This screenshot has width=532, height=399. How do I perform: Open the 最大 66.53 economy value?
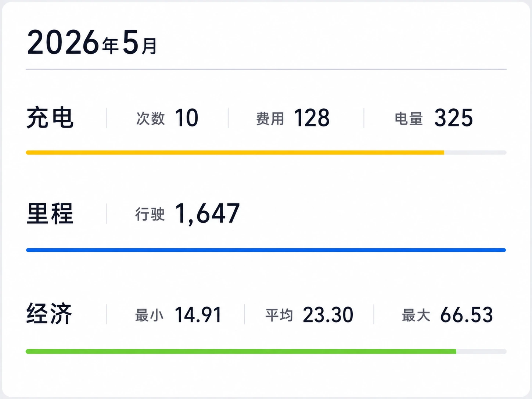447,315
